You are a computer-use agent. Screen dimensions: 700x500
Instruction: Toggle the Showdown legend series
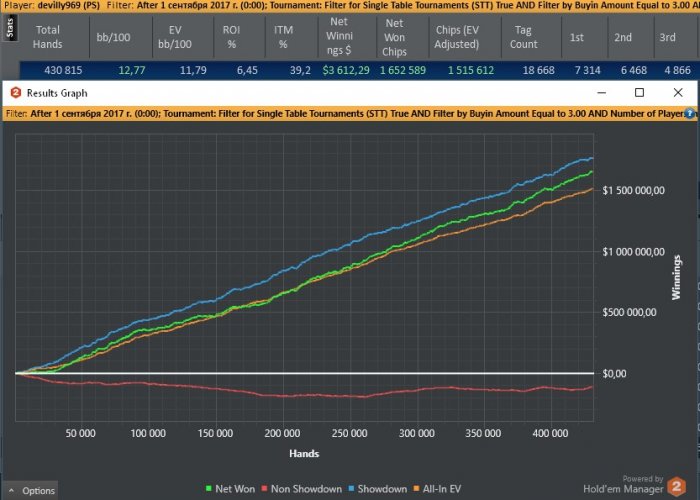click(x=377, y=489)
